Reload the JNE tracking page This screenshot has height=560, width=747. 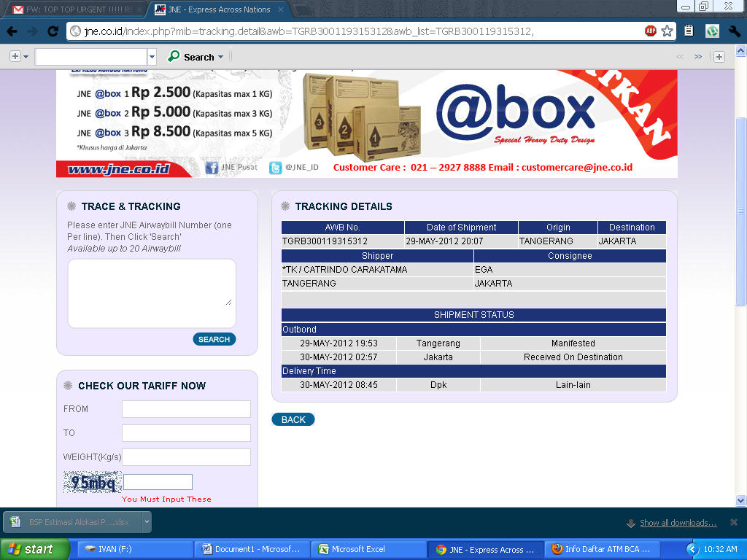tap(53, 31)
